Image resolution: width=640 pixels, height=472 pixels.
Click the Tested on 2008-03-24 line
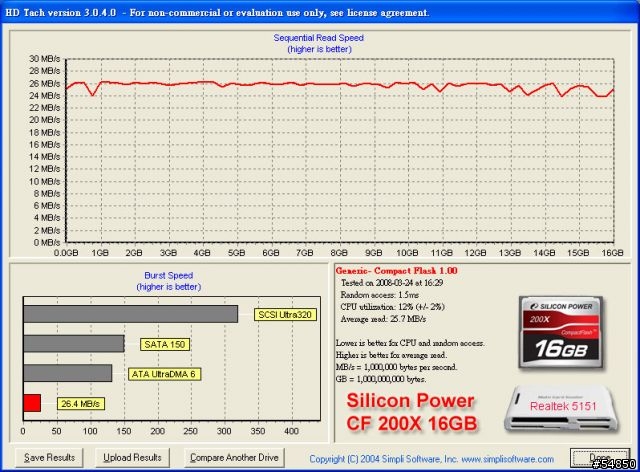(392, 283)
